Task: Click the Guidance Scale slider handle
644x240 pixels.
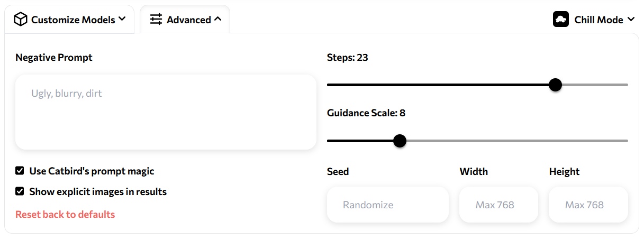Action: (x=400, y=141)
